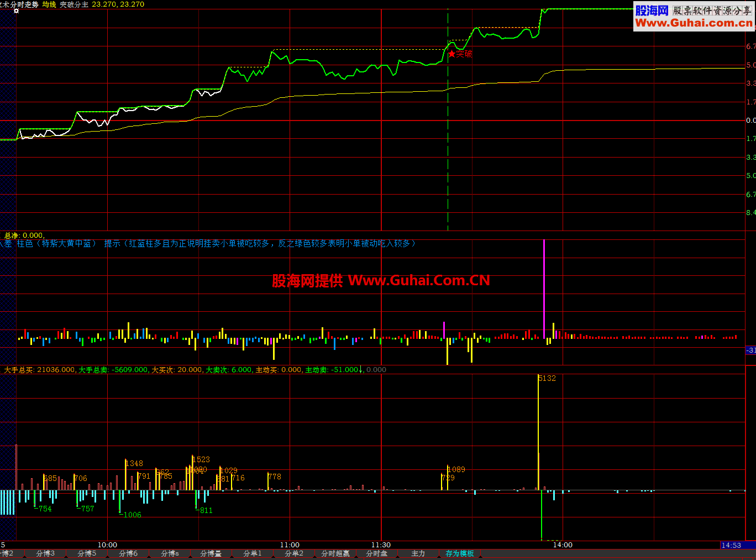756x560 pixels.
Task: Click the -757 sell volume label
Action: [86, 509]
